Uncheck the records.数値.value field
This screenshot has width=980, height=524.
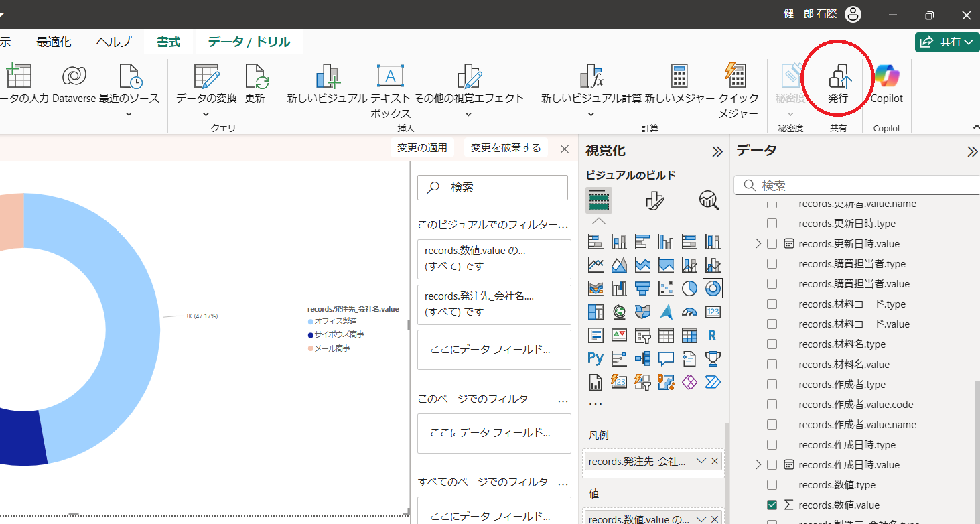772,505
